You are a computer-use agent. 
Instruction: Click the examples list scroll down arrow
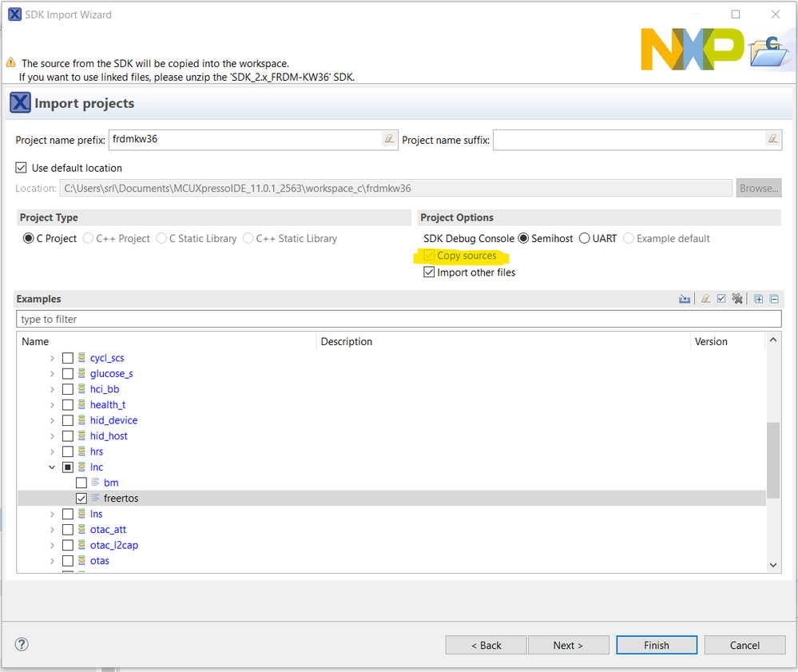tap(773, 565)
